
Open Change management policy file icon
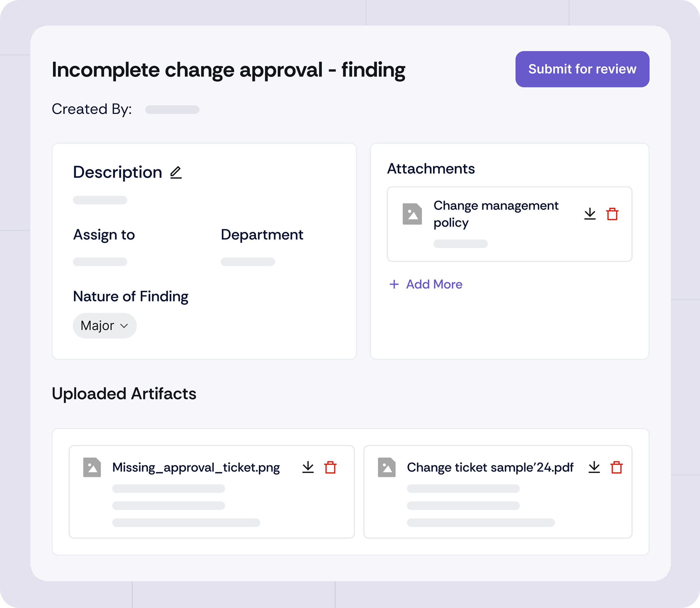(x=412, y=214)
